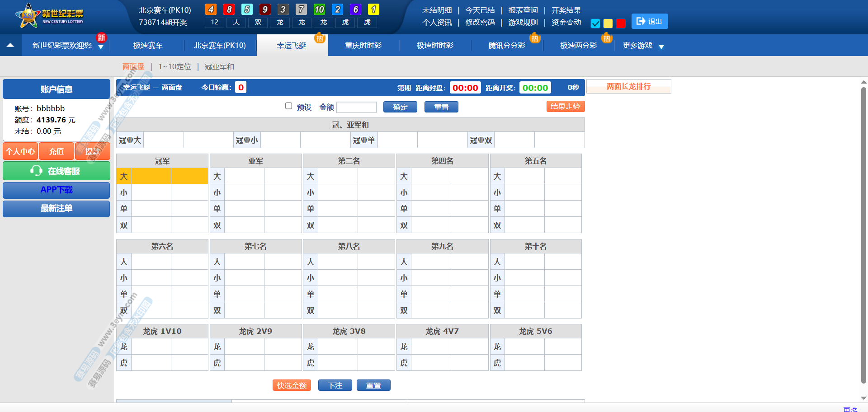Click the red 新 badge on welcome menu
Viewport: 868px width, 412px height.
point(101,37)
